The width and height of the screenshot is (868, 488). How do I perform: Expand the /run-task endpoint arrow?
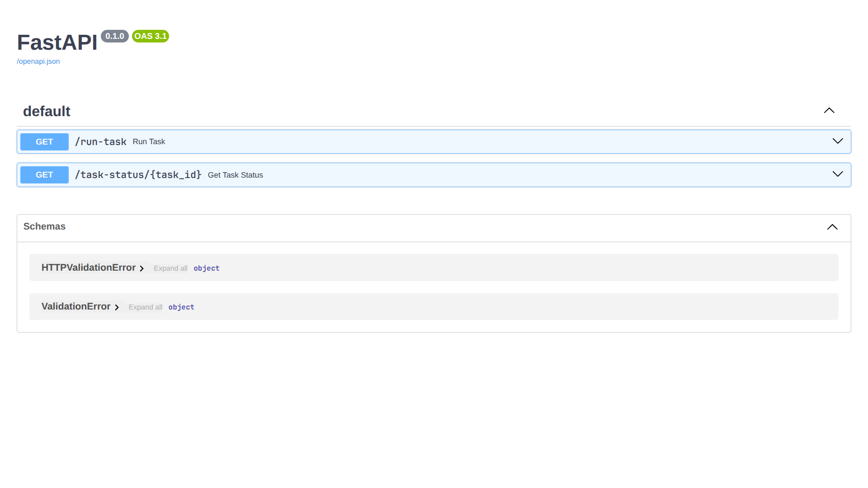[837, 141]
